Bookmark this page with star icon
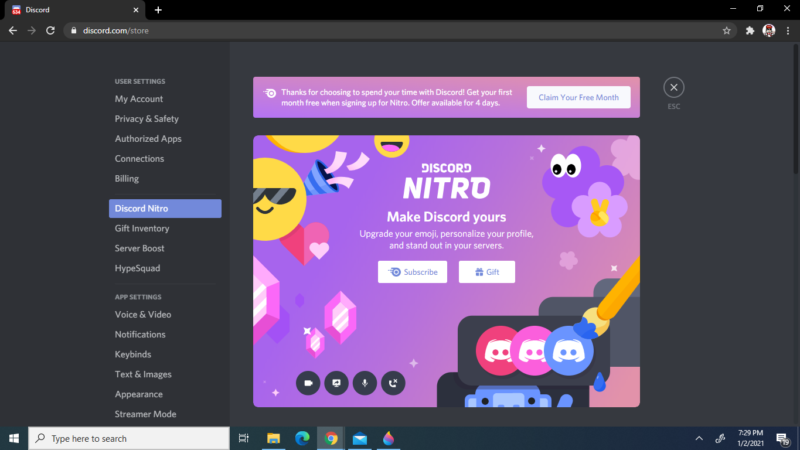This screenshot has width=800, height=450. click(x=727, y=31)
